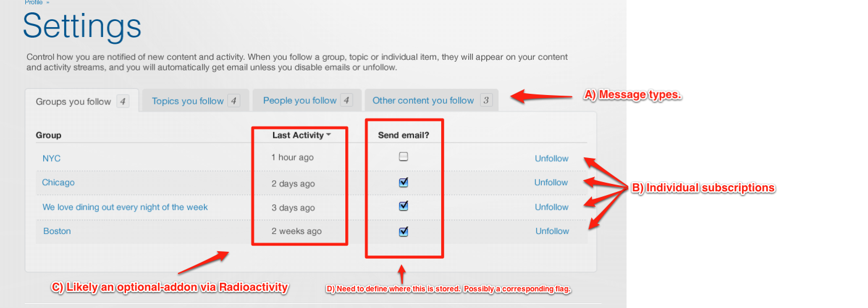This screenshot has width=868, height=308.
Task: Unfollow the NYC group
Action: click(x=551, y=159)
